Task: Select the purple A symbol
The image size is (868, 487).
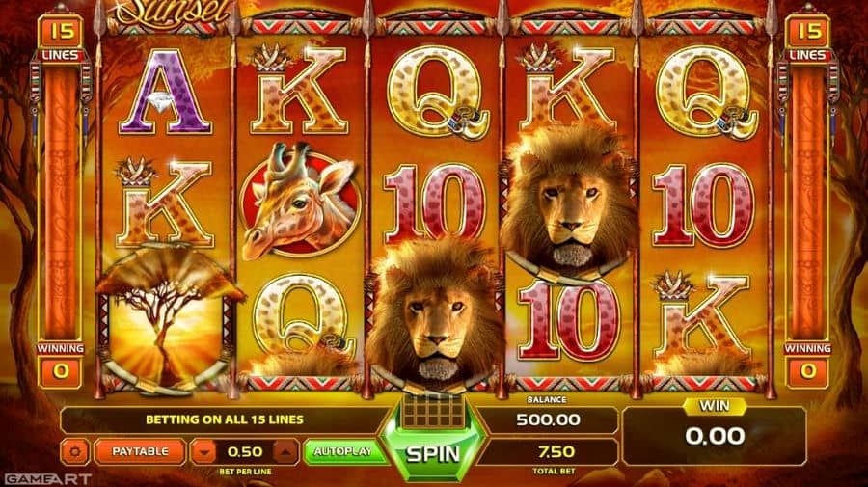Action: click(x=166, y=92)
